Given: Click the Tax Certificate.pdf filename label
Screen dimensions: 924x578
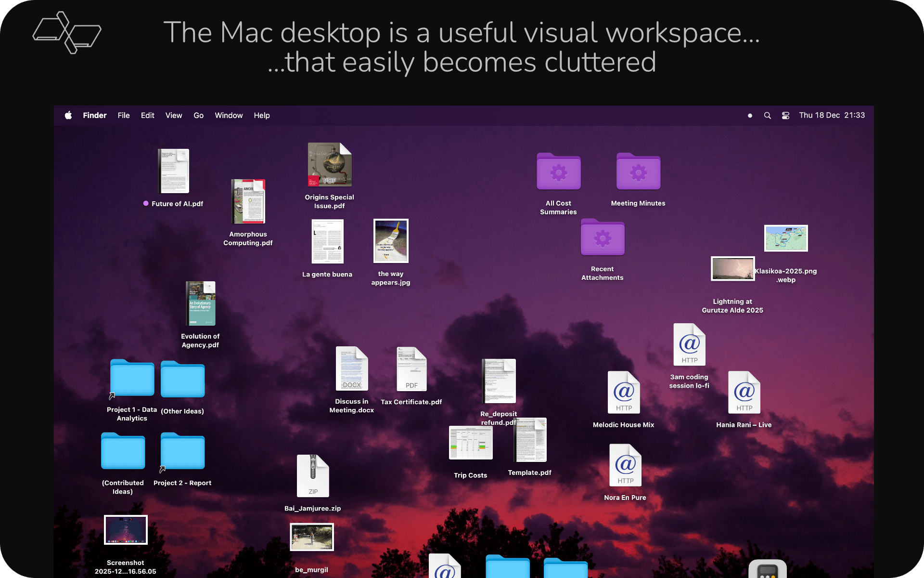Looking at the screenshot, I should [411, 402].
